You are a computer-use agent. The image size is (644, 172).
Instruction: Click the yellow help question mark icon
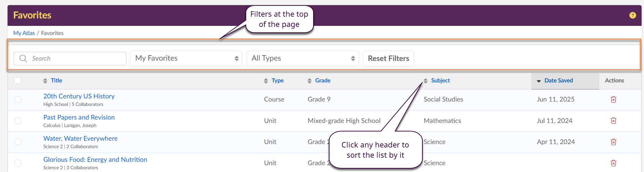click(632, 15)
